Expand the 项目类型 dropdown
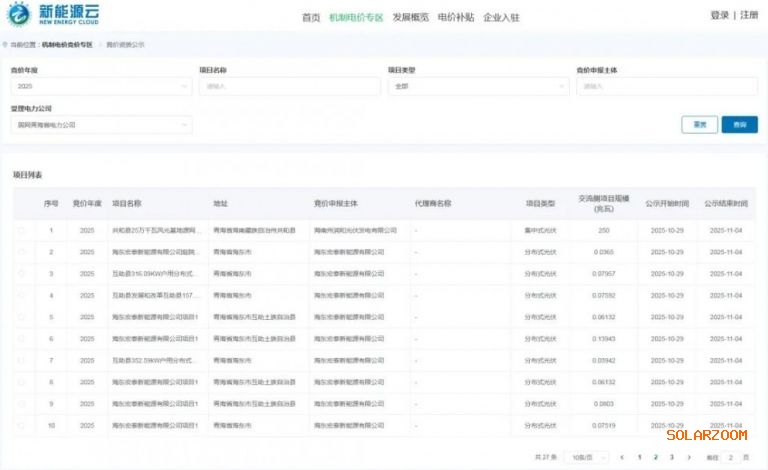 point(478,87)
